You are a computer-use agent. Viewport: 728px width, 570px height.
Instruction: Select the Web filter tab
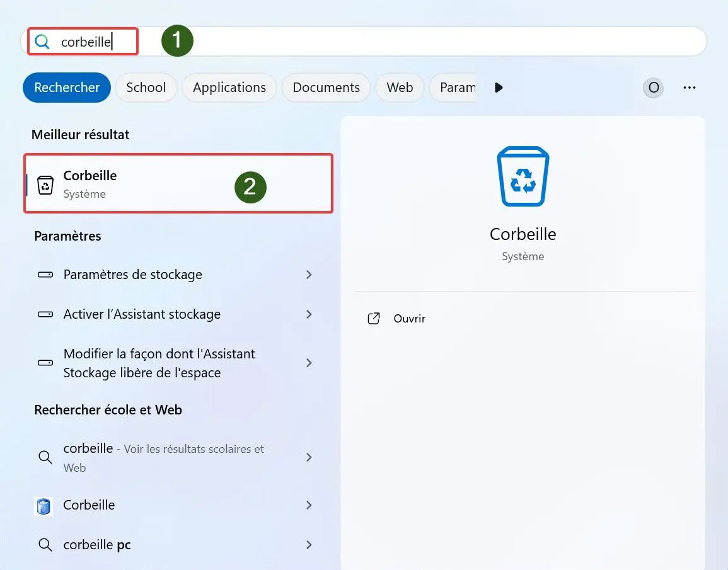pyautogui.click(x=400, y=88)
